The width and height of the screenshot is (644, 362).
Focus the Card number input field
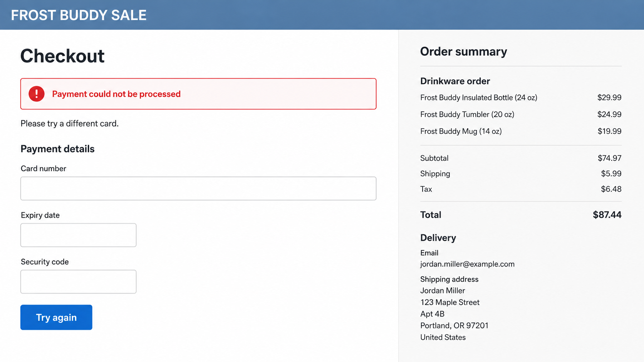[x=198, y=189]
